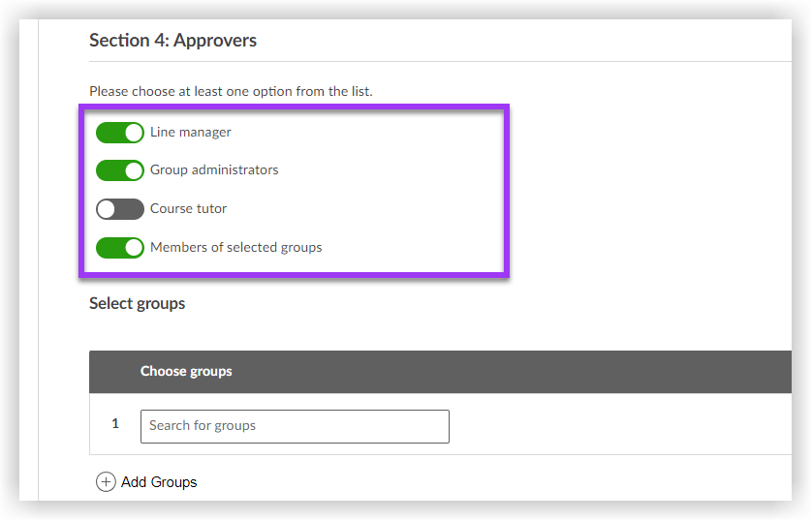Click the white knob on Line manager switch
The image size is (812, 521).
tap(134, 133)
